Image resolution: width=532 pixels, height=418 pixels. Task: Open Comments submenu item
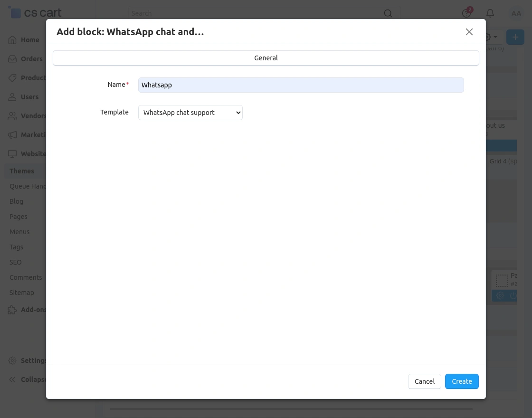(x=26, y=277)
